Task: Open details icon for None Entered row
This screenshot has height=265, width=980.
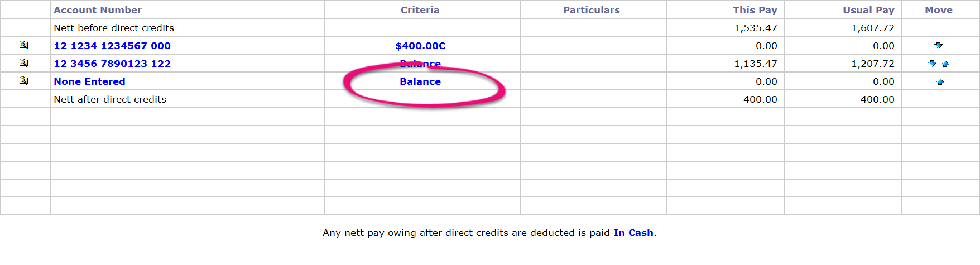Action: (23, 81)
